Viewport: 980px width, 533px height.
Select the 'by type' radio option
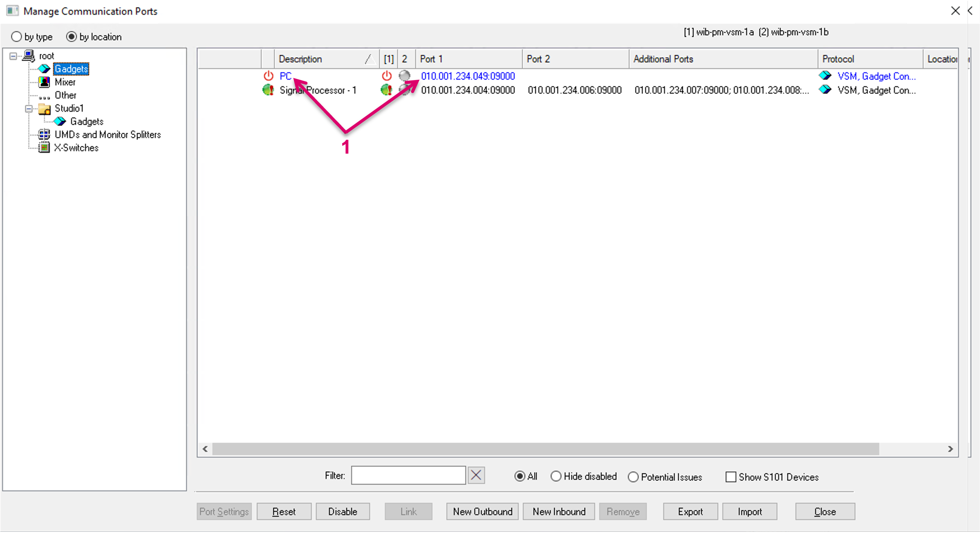click(16, 37)
